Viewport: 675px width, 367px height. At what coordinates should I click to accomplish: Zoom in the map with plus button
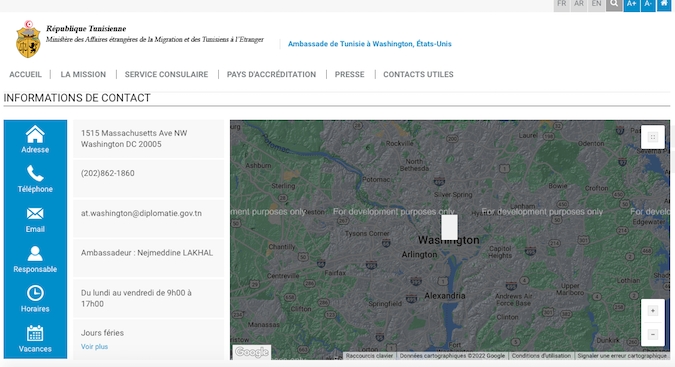pos(653,311)
